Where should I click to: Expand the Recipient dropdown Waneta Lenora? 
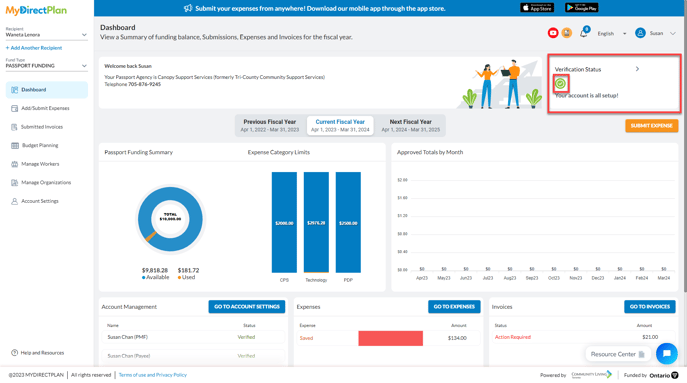point(46,35)
